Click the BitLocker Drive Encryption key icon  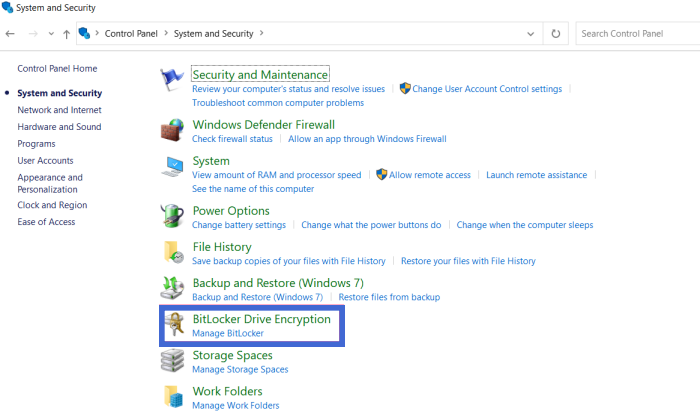(x=173, y=325)
